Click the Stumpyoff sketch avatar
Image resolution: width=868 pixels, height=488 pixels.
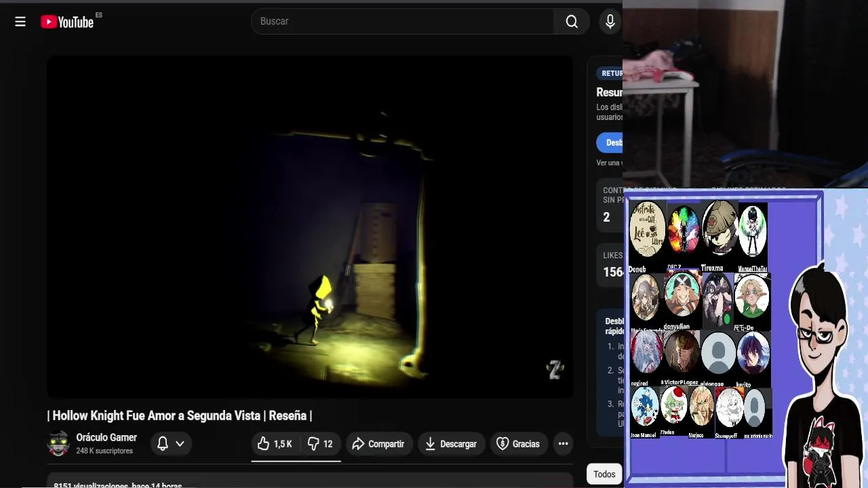pyautogui.click(x=730, y=407)
